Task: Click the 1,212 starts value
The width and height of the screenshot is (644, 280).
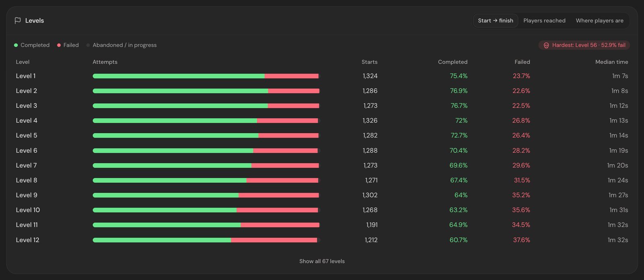Action: [x=371, y=240]
